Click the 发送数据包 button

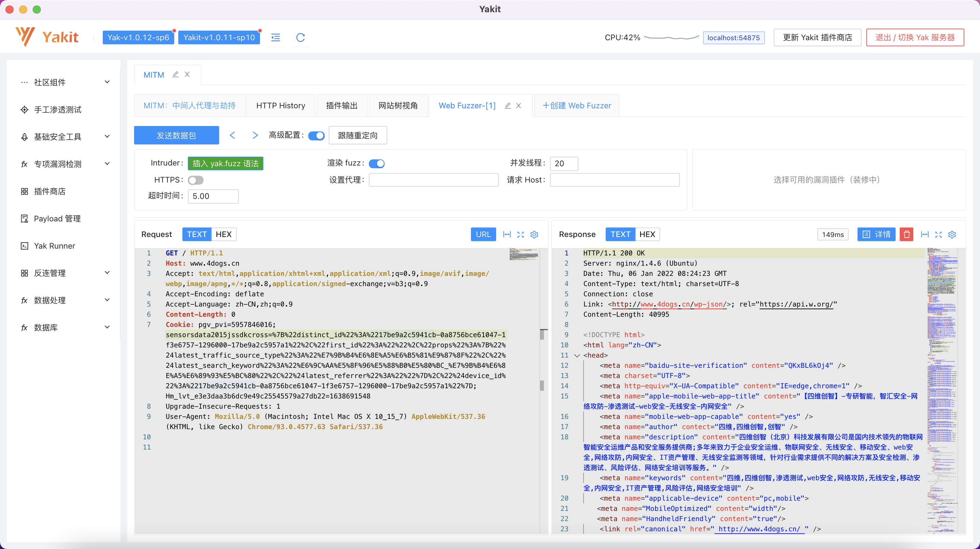[x=176, y=135]
